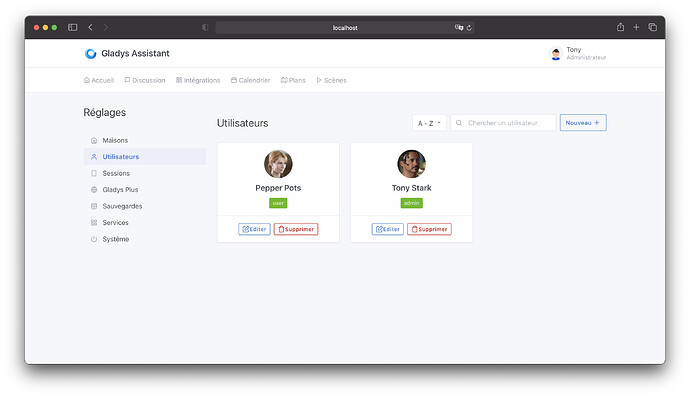
Task: Delete the Pepper Pots user
Action: pos(296,229)
